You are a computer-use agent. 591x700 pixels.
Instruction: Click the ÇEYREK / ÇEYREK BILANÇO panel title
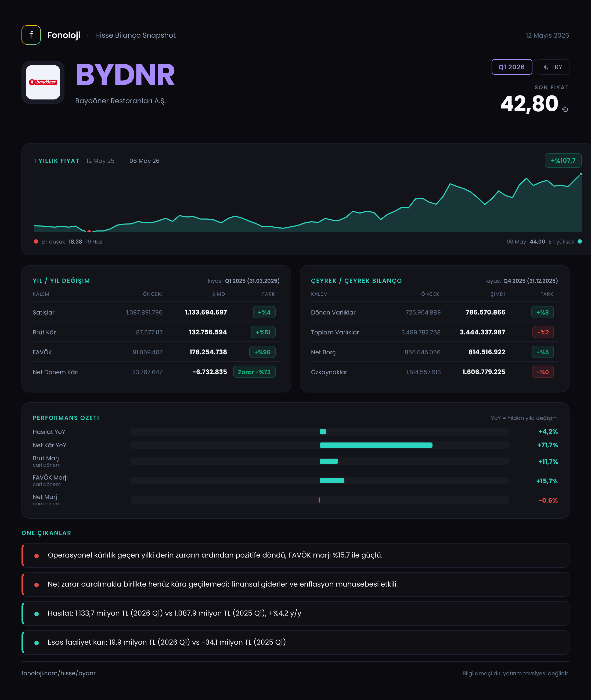[x=356, y=281]
